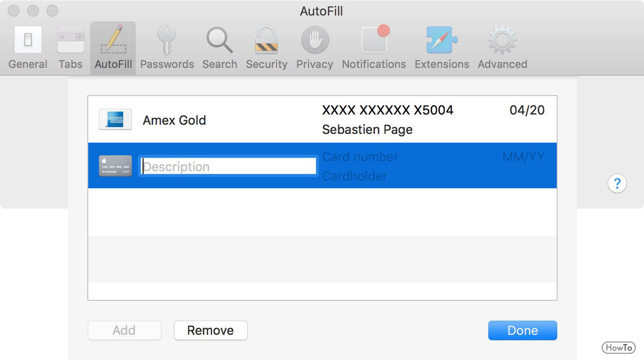Focus the Description text field

point(228,166)
